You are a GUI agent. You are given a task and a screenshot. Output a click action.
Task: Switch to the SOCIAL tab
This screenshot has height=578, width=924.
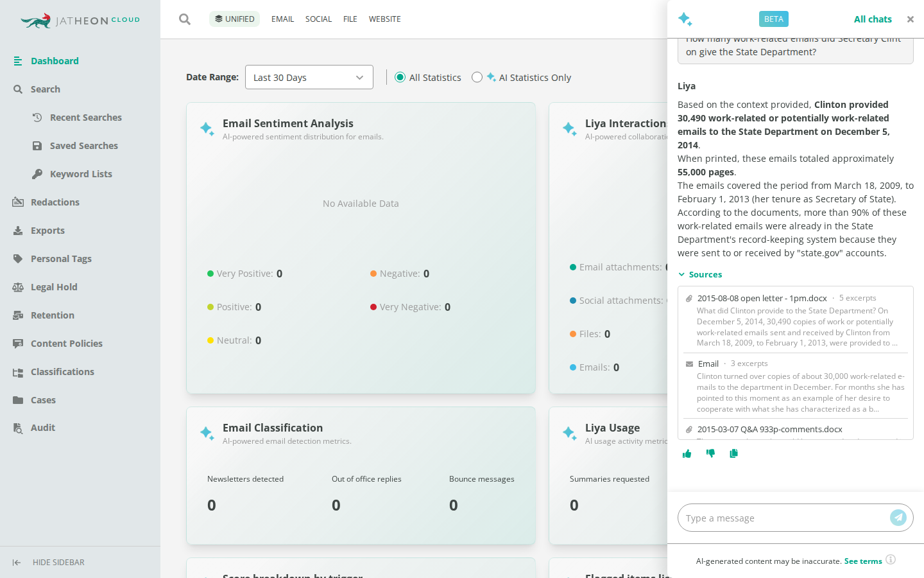[318, 19]
